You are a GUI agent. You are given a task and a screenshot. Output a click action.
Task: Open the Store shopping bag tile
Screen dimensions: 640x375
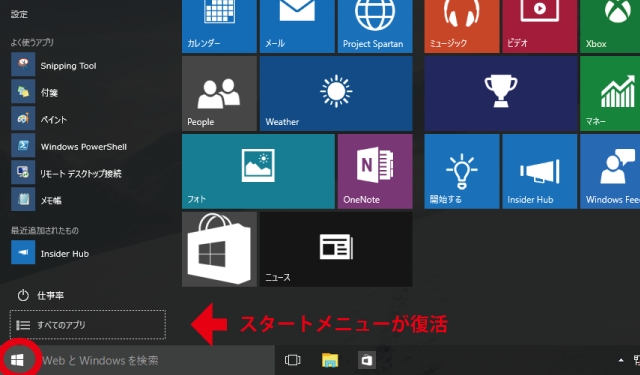[219, 249]
